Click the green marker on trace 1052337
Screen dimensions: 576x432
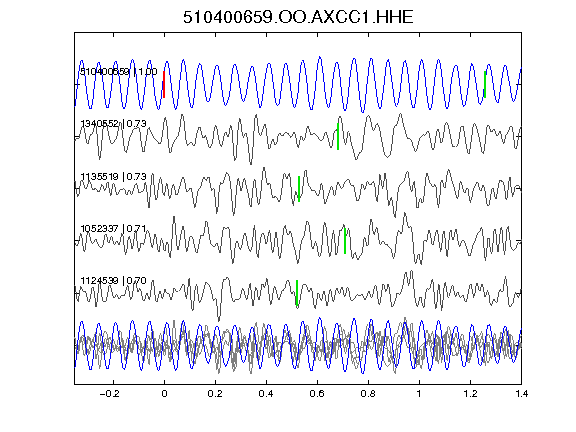click(x=345, y=241)
